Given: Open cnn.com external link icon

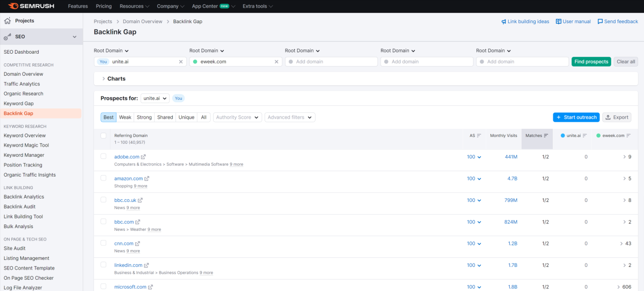Looking at the screenshot, I should (x=137, y=243).
